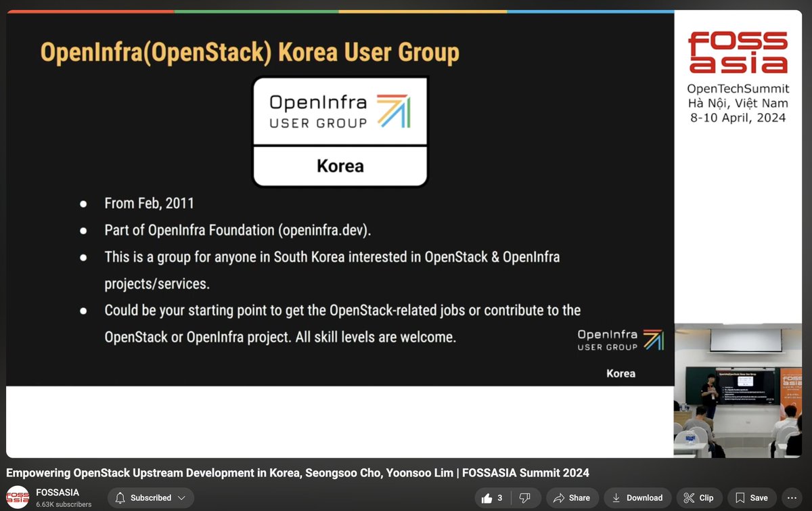Click the OpenInfra User Group Korea logo card
This screenshot has height=511, width=812.
click(340, 131)
